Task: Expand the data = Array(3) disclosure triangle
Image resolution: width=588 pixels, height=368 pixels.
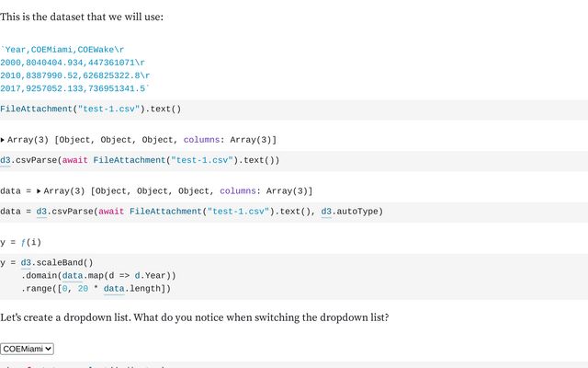Action: [x=39, y=191]
